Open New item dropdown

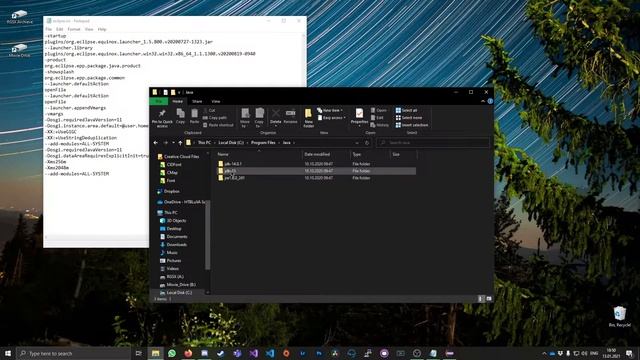(x=330, y=110)
